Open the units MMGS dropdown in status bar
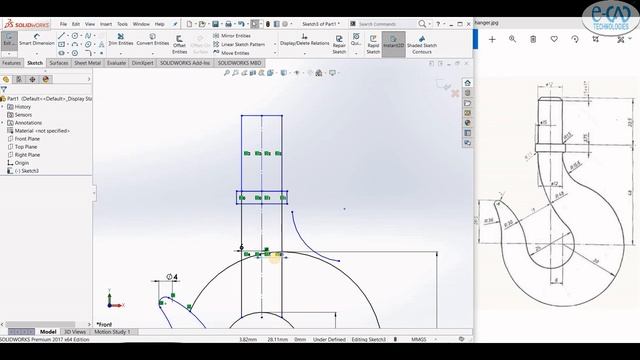Screen dimensions: 640x360 tap(436, 339)
